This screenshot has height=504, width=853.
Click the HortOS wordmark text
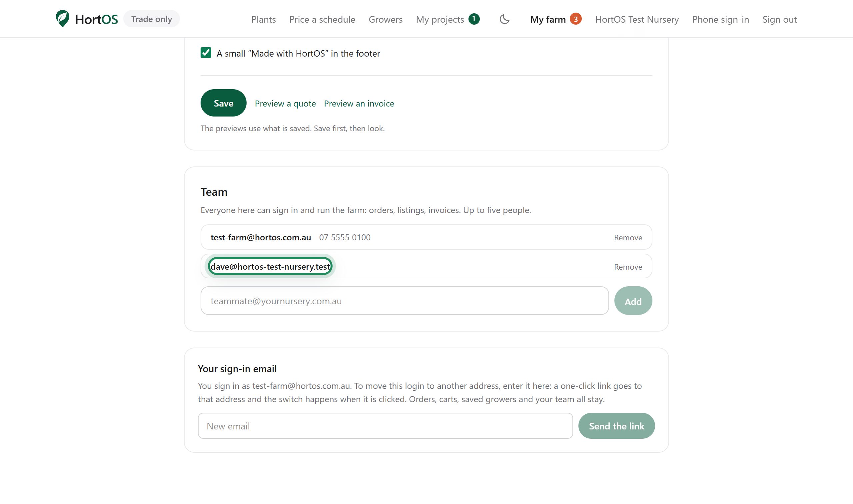(97, 19)
